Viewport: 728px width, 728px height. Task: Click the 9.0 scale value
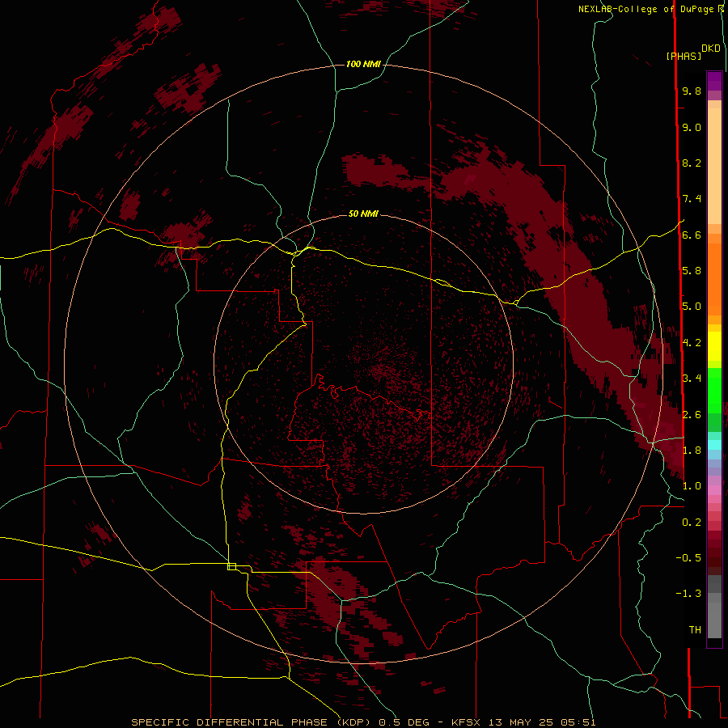coord(692,127)
